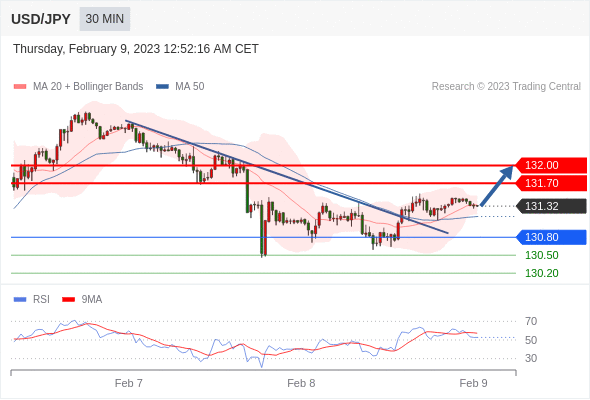Click the RSI legend label
The height and width of the screenshot is (400, 590).
tap(41, 300)
